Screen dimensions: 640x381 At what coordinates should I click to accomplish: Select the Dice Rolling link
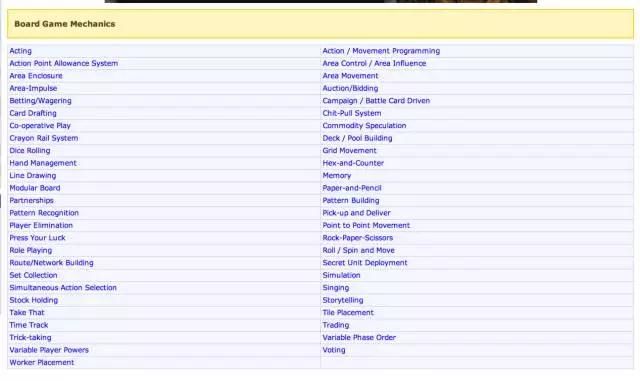tap(30, 151)
